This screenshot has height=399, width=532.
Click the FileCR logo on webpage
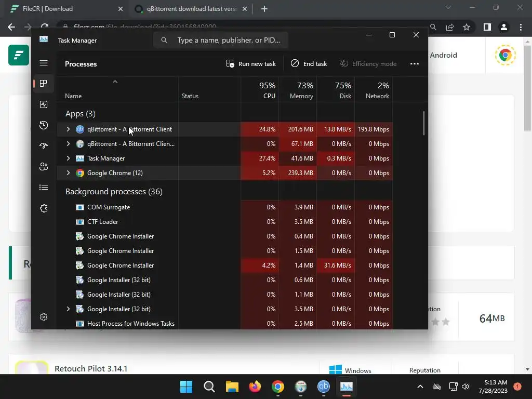point(19,55)
